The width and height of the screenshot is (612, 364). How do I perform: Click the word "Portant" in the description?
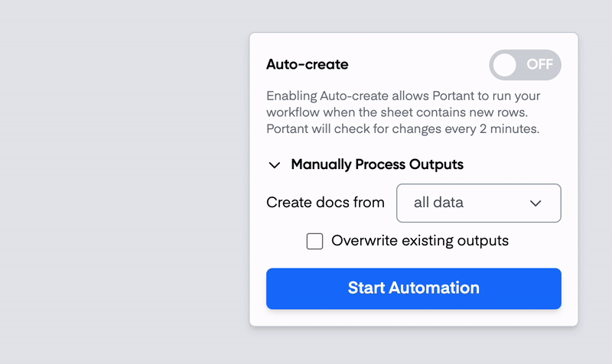454,96
